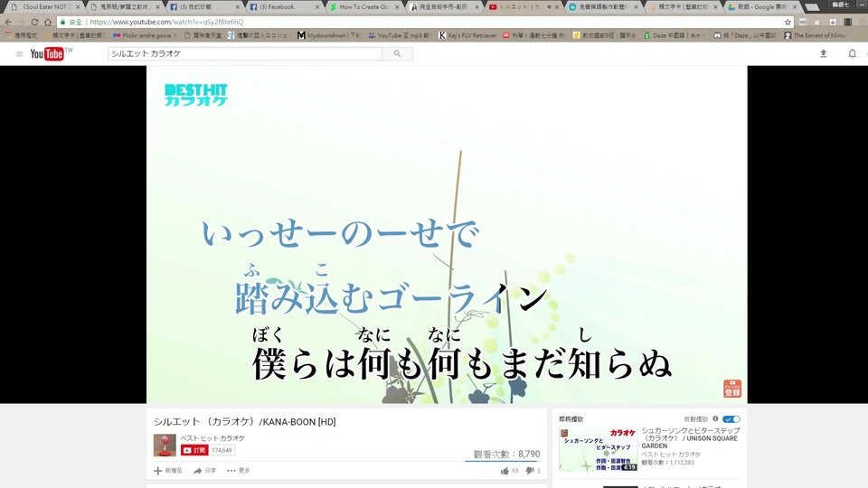Switch to the How To Create Glo tab
Viewport: 868px width, 488px height.
pyautogui.click(x=363, y=7)
